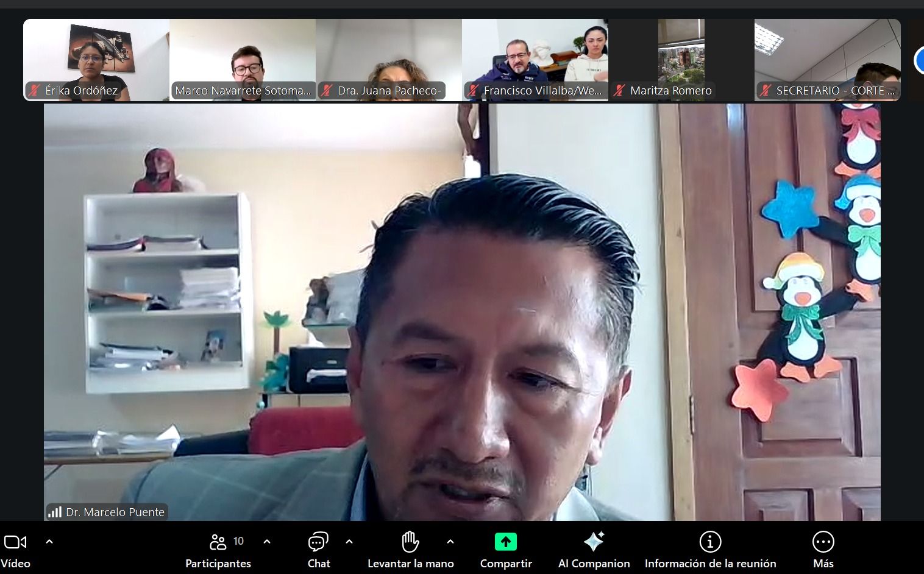The image size is (924, 574).
Task: Open the Más three-dots menu
Action: click(x=823, y=542)
